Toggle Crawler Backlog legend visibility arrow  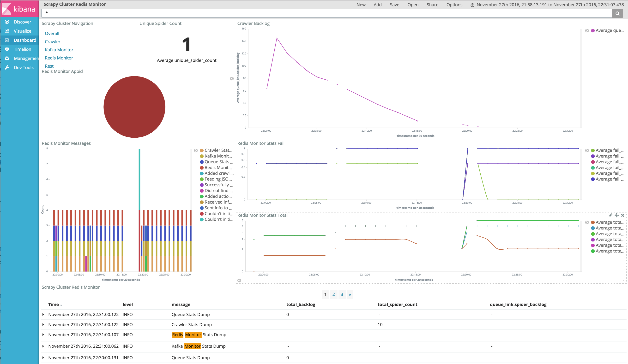pyautogui.click(x=587, y=31)
